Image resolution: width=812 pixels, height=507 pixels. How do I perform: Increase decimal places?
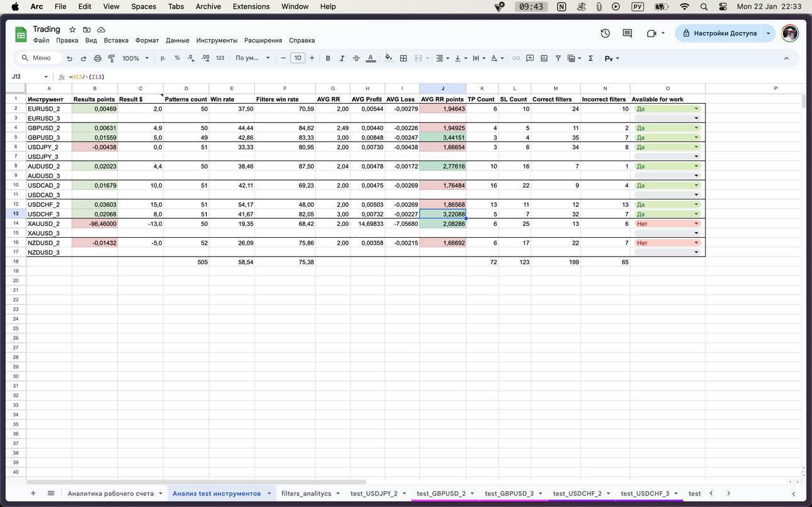tap(205, 58)
